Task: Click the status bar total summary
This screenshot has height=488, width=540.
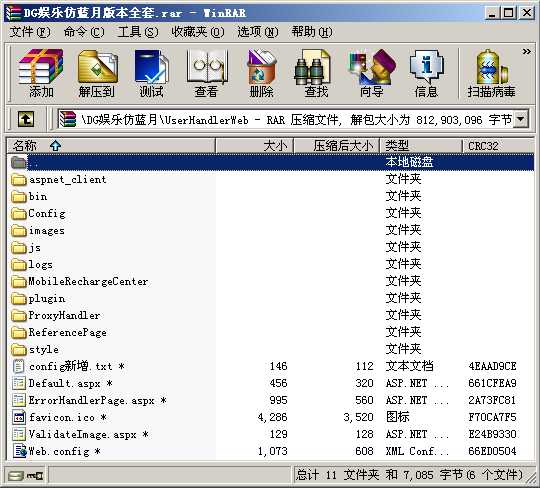Action: tap(409, 475)
